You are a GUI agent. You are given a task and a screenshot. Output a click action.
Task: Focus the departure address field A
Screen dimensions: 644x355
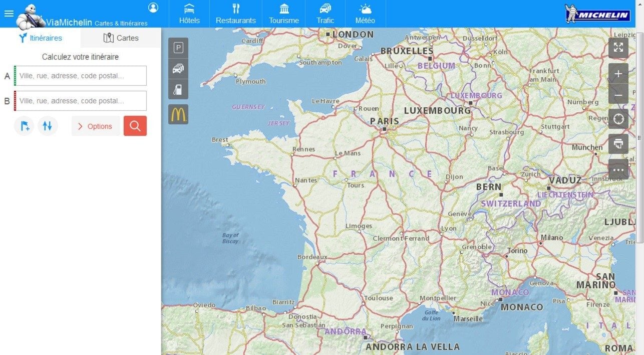pos(81,76)
